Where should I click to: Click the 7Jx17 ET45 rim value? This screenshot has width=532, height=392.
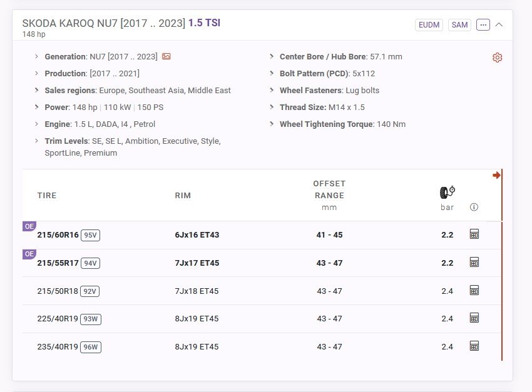coord(197,263)
